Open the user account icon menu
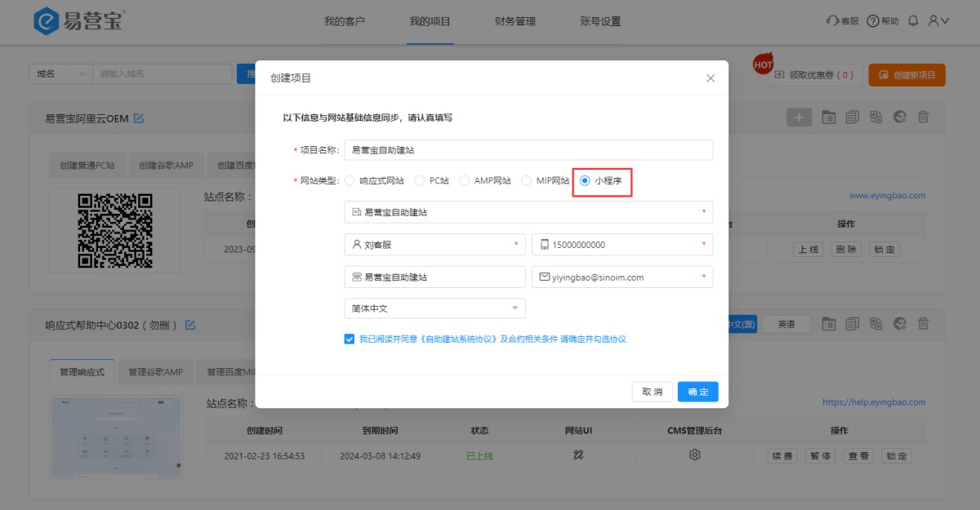This screenshot has width=980, height=510. 938,21
